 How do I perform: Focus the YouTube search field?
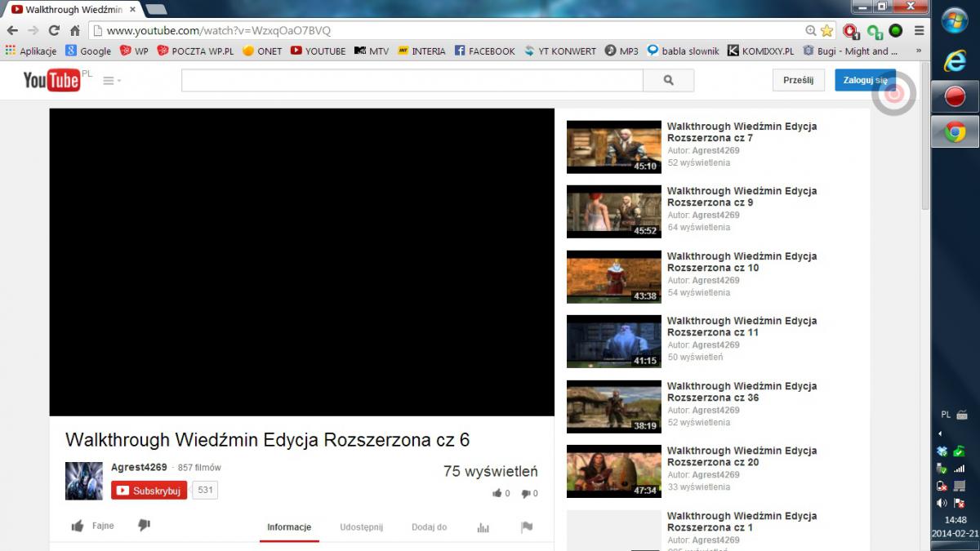(412, 80)
